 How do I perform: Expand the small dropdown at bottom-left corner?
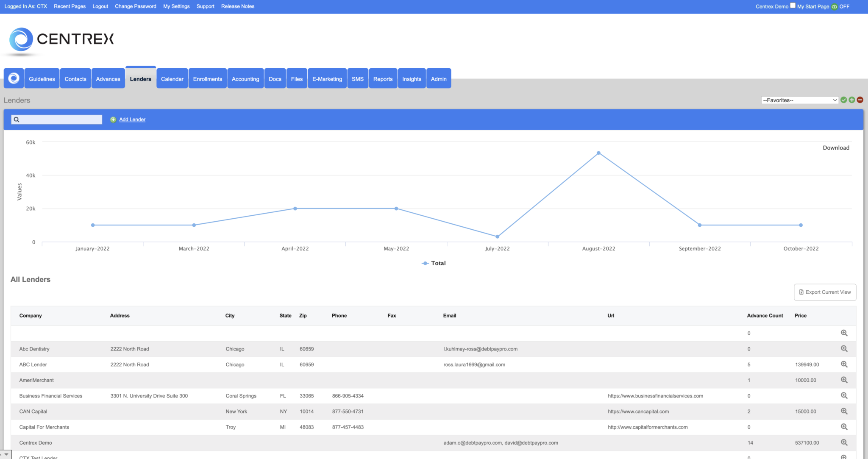point(6,454)
